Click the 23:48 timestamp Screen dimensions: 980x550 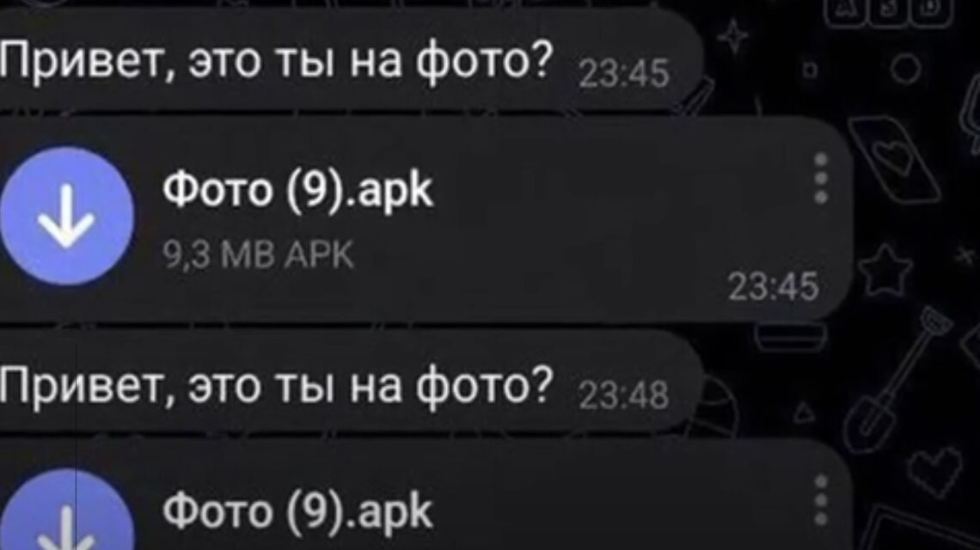[624, 395]
